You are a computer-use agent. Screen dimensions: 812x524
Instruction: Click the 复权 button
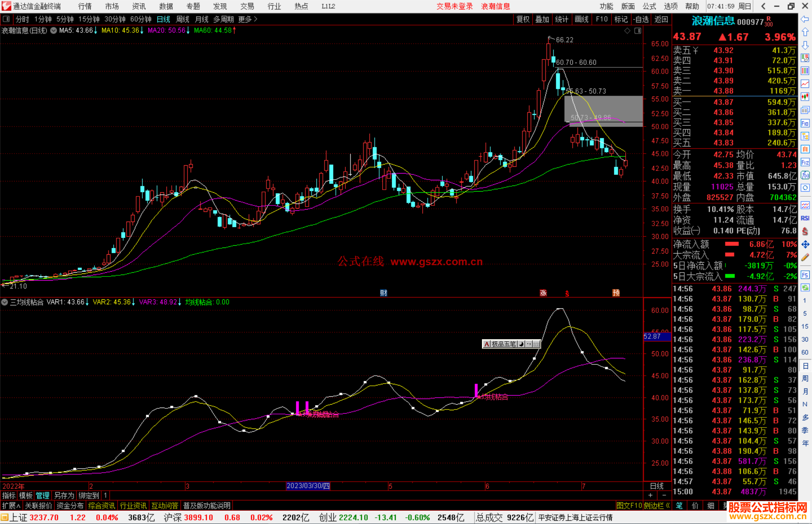(x=523, y=19)
